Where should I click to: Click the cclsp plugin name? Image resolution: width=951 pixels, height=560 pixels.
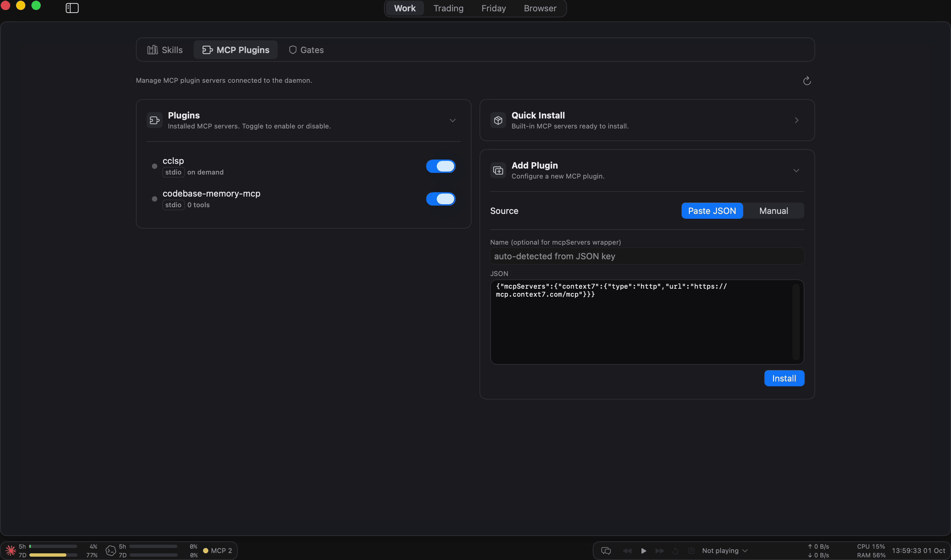click(173, 161)
